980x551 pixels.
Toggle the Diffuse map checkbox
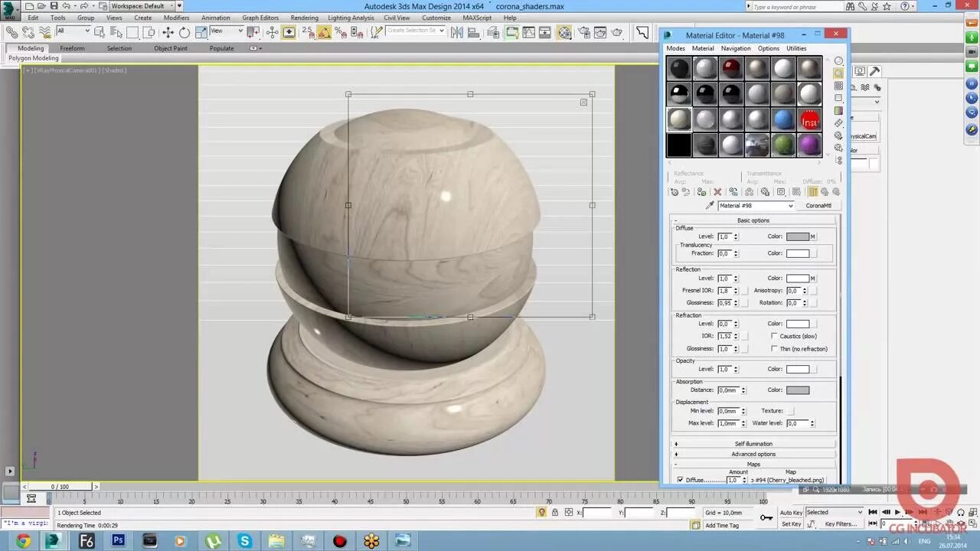click(680, 480)
